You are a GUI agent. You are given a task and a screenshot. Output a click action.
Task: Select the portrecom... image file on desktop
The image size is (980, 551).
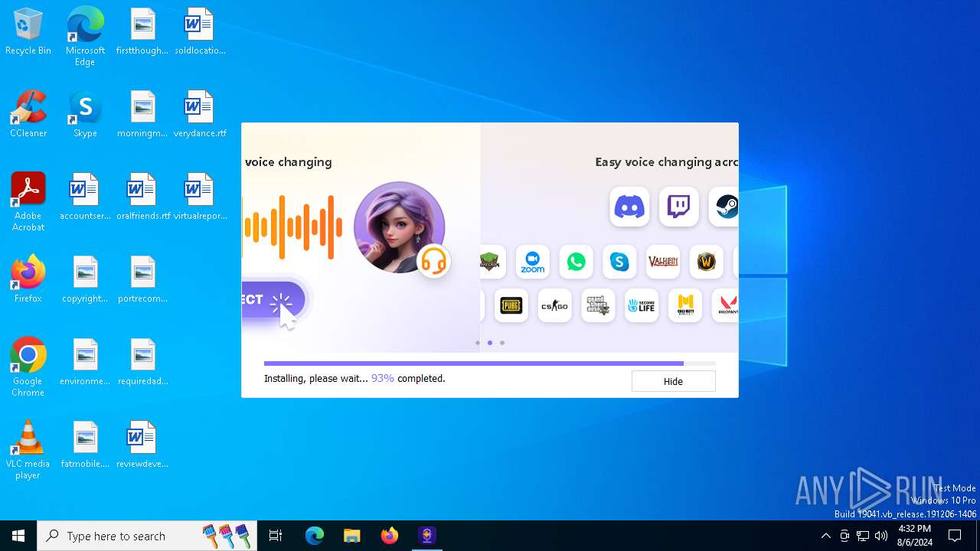(142, 280)
